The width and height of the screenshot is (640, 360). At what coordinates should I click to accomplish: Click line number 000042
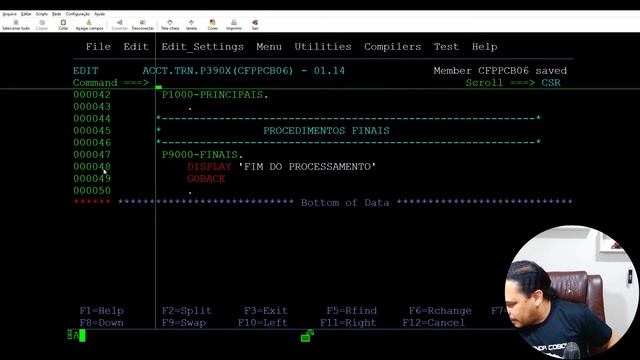[x=92, y=95]
